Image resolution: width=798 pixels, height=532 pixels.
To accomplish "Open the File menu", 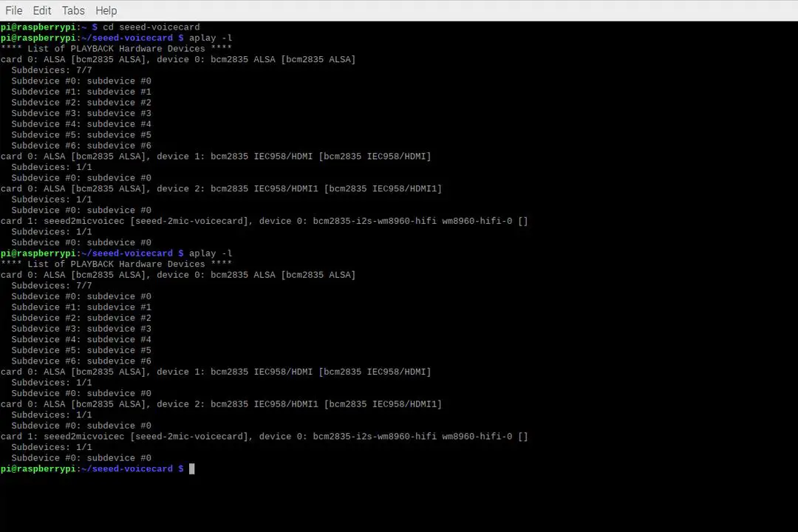I will point(13,10).
